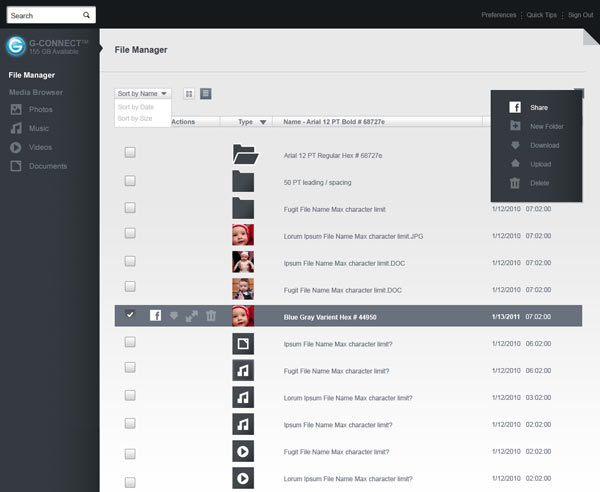
Task: Click the trash icon in the selected row
Action: pyautogui.click(x=211, y=315)
